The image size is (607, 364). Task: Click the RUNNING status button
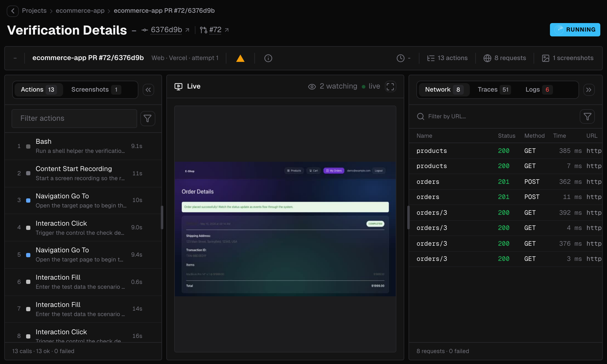pyautogui.click(x=575, y=30)
